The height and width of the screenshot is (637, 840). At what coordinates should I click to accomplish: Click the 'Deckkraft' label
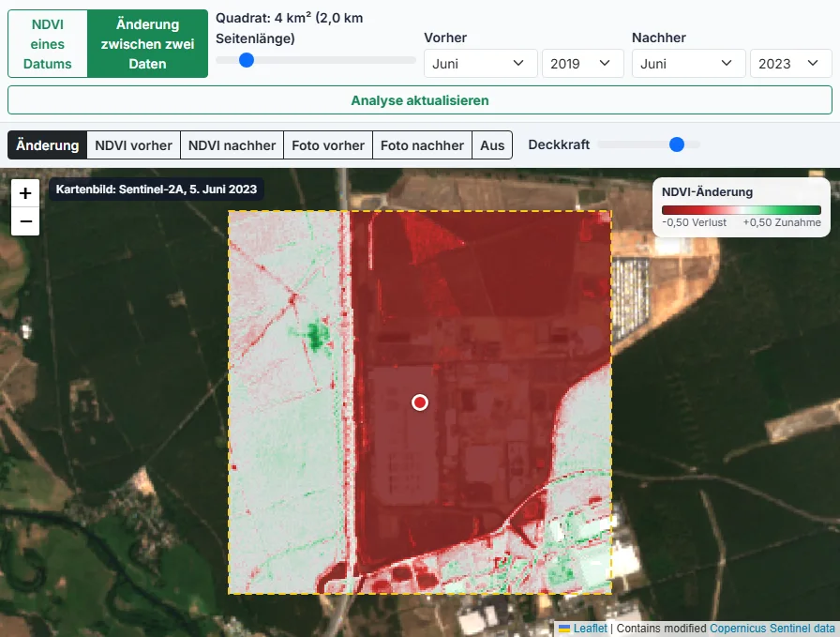(x=559, y=144)
